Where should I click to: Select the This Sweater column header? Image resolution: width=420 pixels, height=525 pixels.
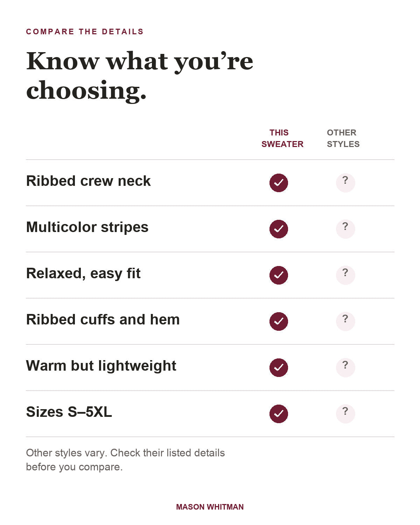pos(282,138)
